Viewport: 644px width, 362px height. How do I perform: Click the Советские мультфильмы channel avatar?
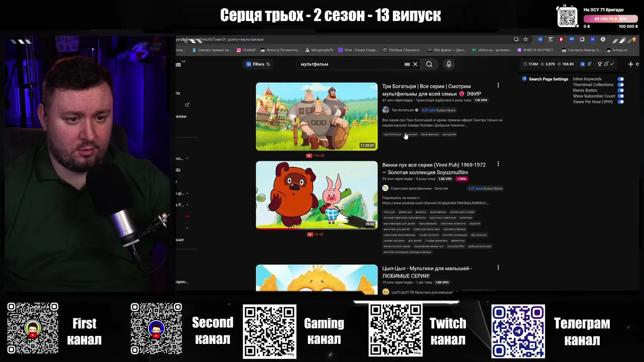(385, 189)
